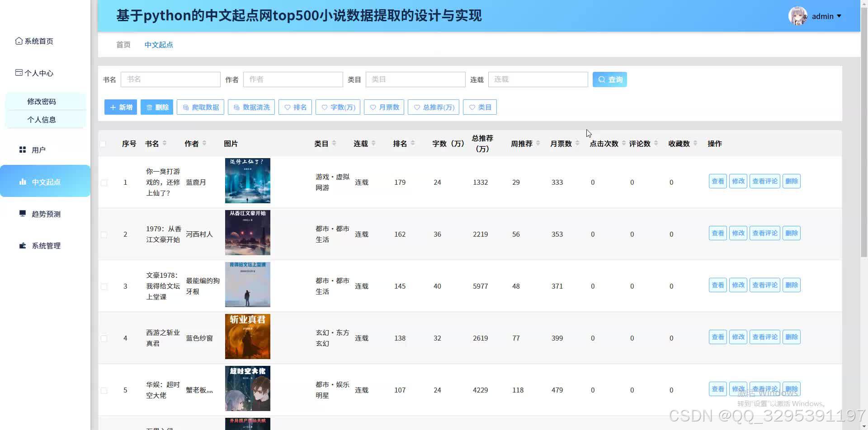Select the checkbox beside 文豪1978 row

[x=104, y=286]
